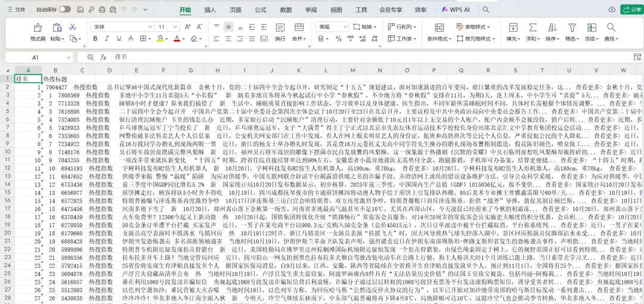Image resolution: width=644 pixels, height=304 pixels.
Task: Click the 查找 Find button
Action: [x=611, y=32]
